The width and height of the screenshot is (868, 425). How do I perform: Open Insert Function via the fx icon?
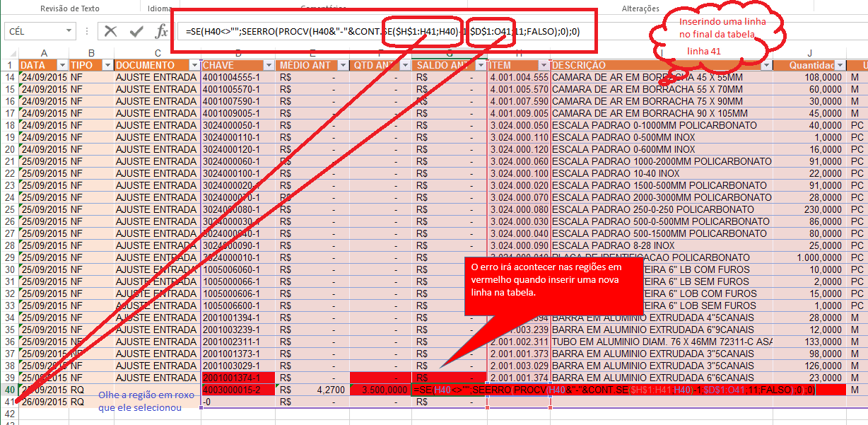[x=161, y=31]
